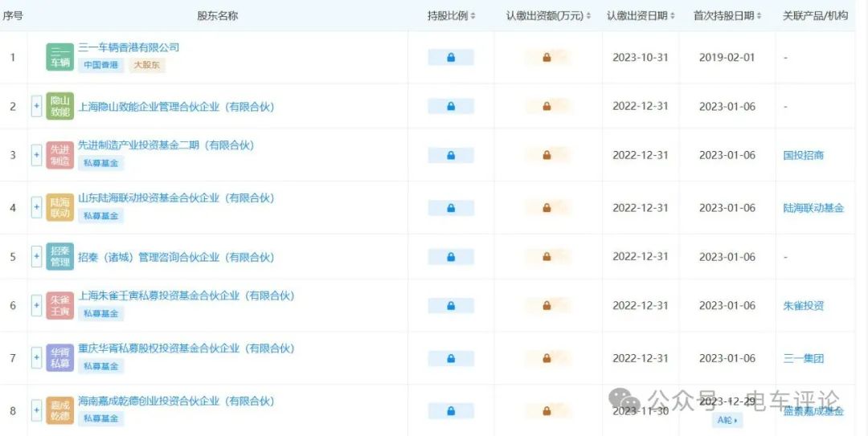This screenshot has width=868, height=436.
Task: Click blue lock for 三一车辆香港 shareholding ratio
Action: pos(451,58)
